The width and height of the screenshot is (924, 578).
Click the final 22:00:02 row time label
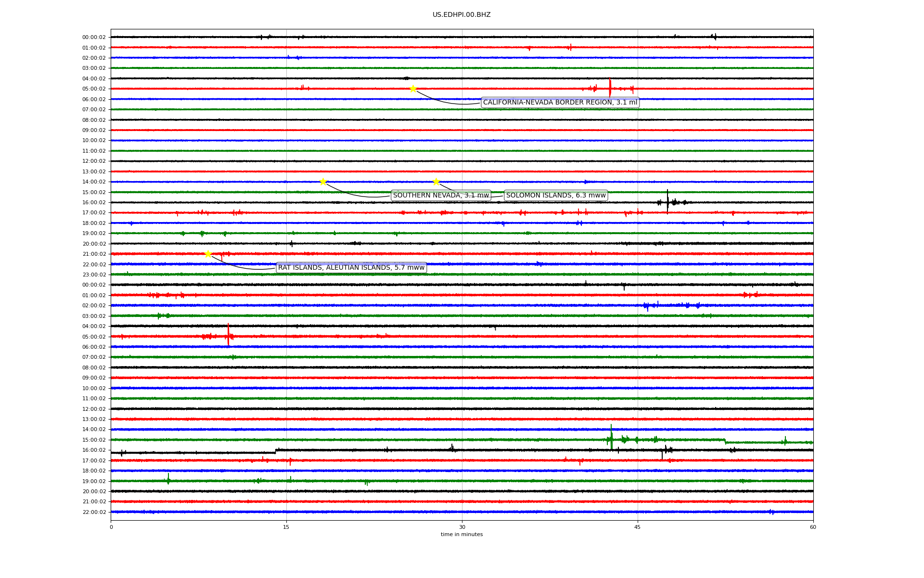pos(94,512)
